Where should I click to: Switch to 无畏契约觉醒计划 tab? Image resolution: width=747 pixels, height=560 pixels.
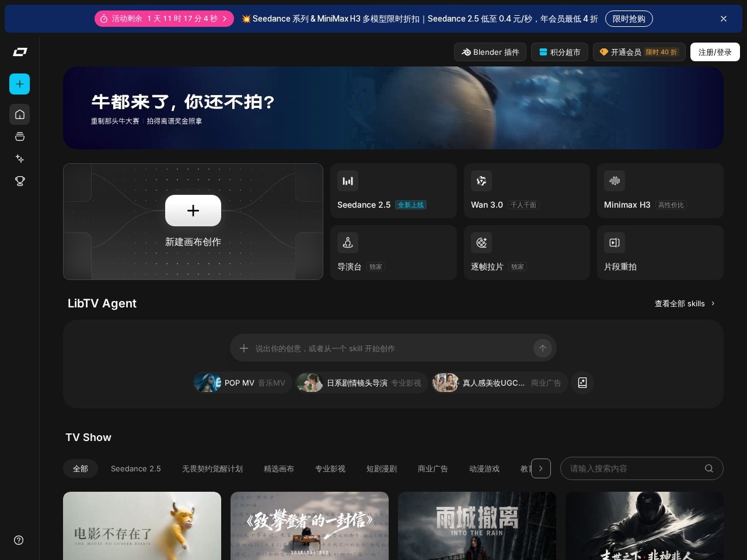[x=212, y=468]
